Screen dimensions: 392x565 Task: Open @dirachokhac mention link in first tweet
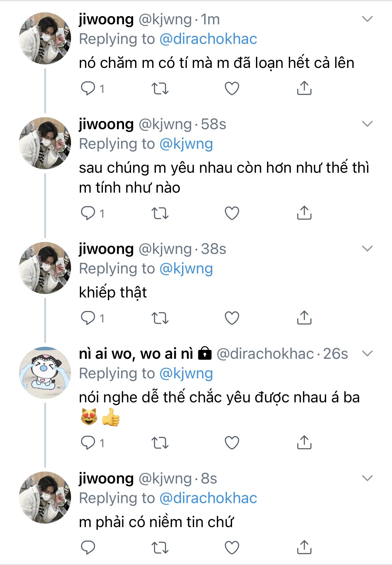point(208,39)
